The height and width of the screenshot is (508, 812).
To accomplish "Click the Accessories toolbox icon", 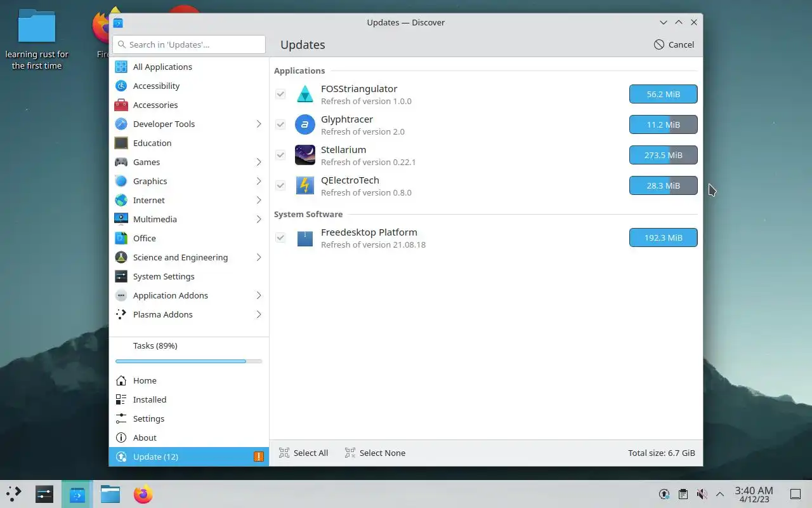I will point(121,105).
